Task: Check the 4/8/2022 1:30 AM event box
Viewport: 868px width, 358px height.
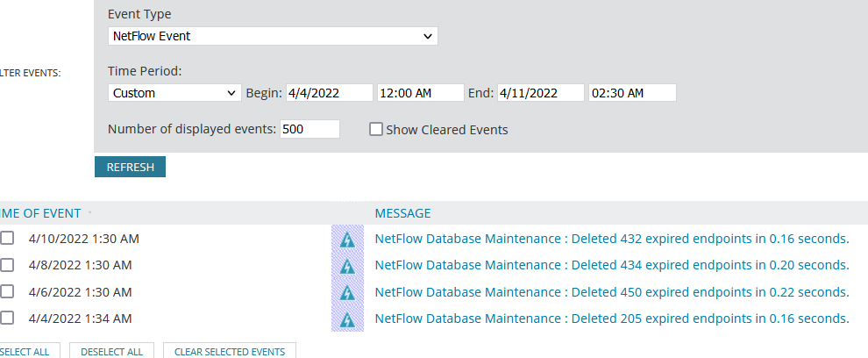Action: coord(7,265)
